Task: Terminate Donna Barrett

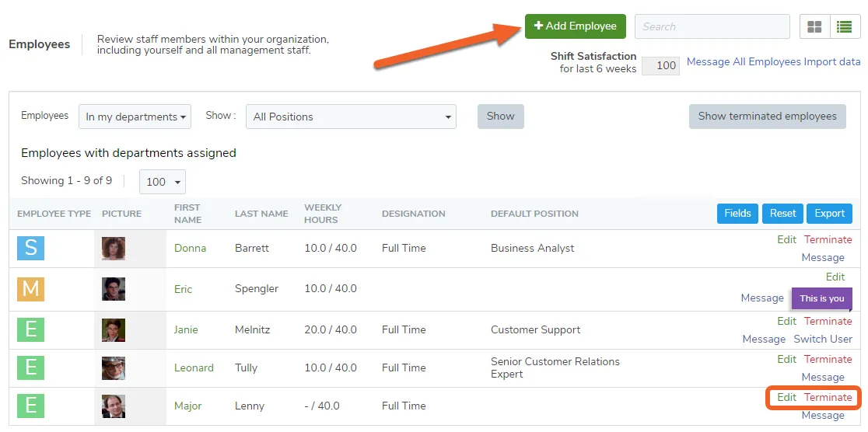Action: (x=828, y=239)
